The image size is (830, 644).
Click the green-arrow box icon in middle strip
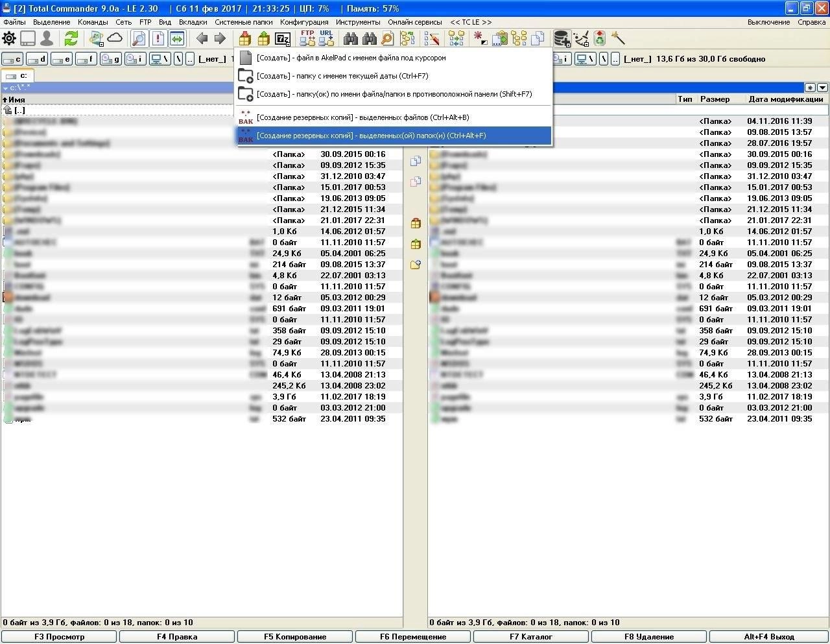coord(416,244)
